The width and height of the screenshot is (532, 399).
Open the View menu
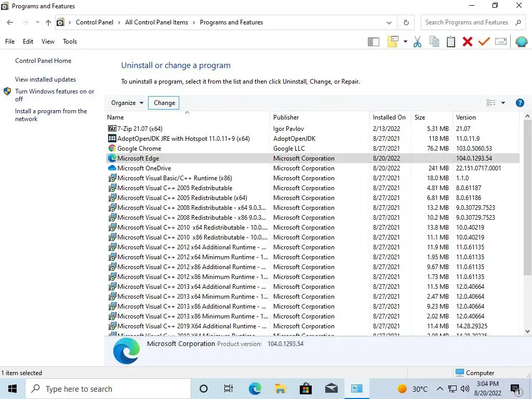click(x=48, y=42)
